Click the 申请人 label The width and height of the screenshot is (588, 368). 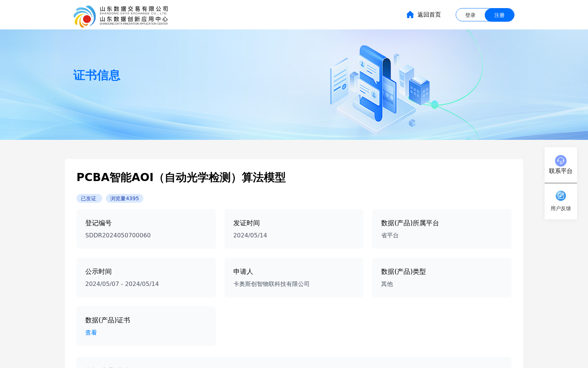point(243,272)
